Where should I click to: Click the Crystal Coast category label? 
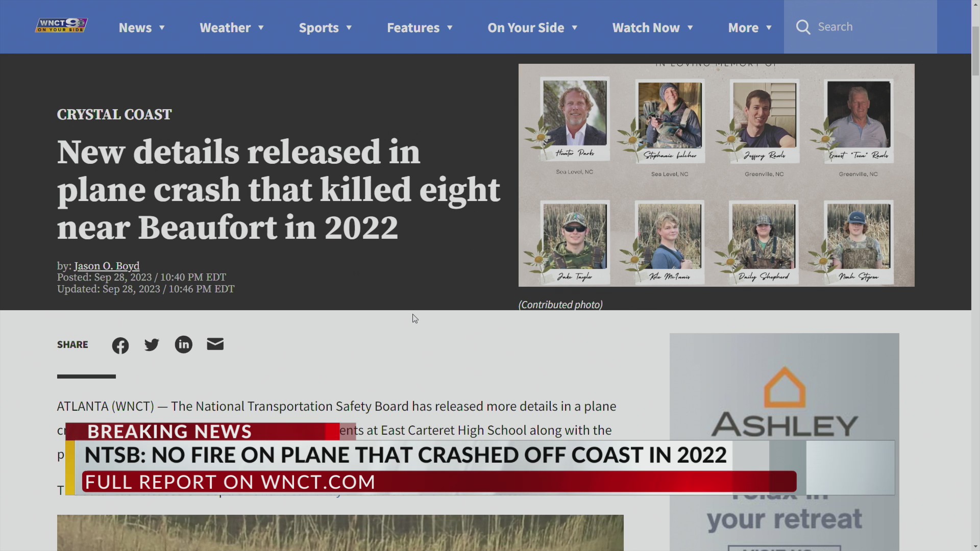(114, 114)
